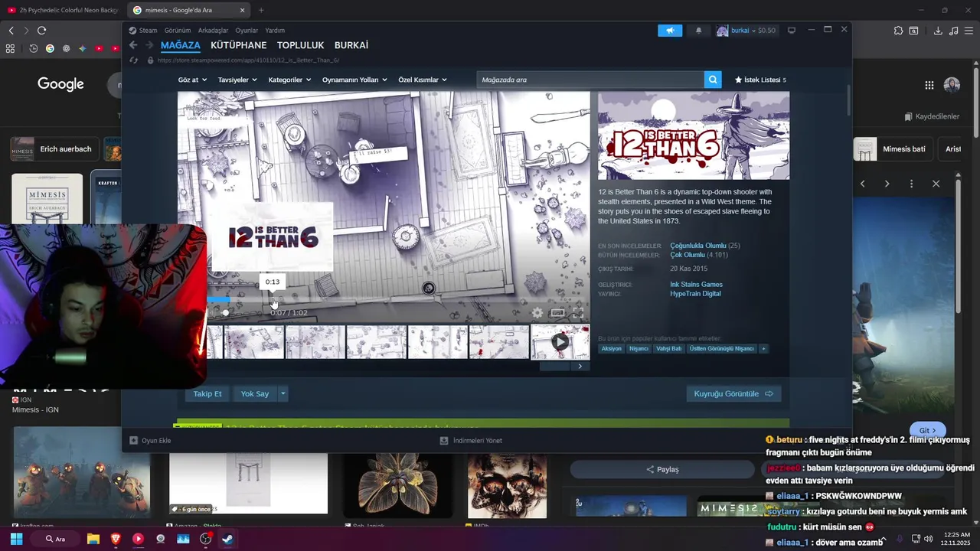Click the Steam announcements megaphone icon
Screen dimensions: 980x551
click(670, 31)
